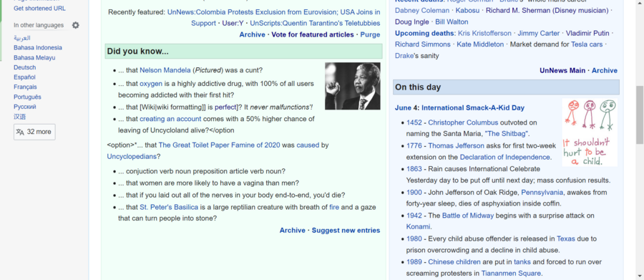Open Tiananmen Square link
Screen dimensions: 644x280
click(511, 273)
